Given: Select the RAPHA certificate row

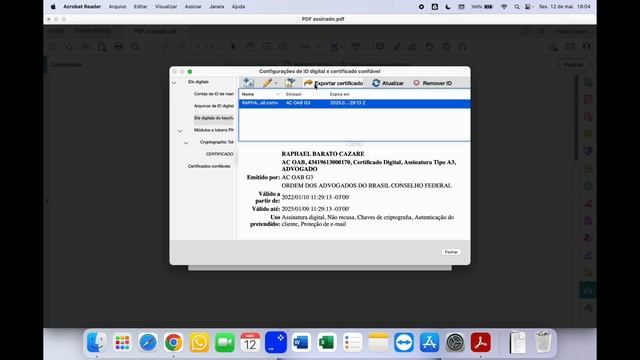Looking at the screenshot, I should (354, 103).
